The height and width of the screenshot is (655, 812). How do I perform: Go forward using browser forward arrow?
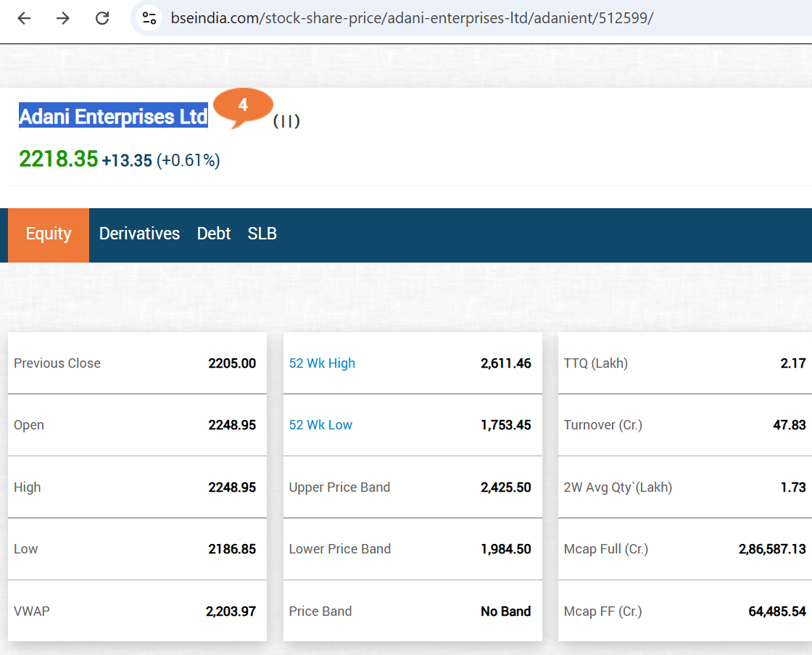(62, 19)
